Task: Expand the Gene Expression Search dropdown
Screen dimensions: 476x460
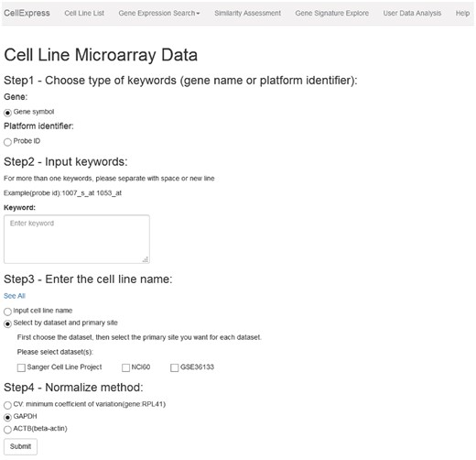Action: click(x=159, y=13)
